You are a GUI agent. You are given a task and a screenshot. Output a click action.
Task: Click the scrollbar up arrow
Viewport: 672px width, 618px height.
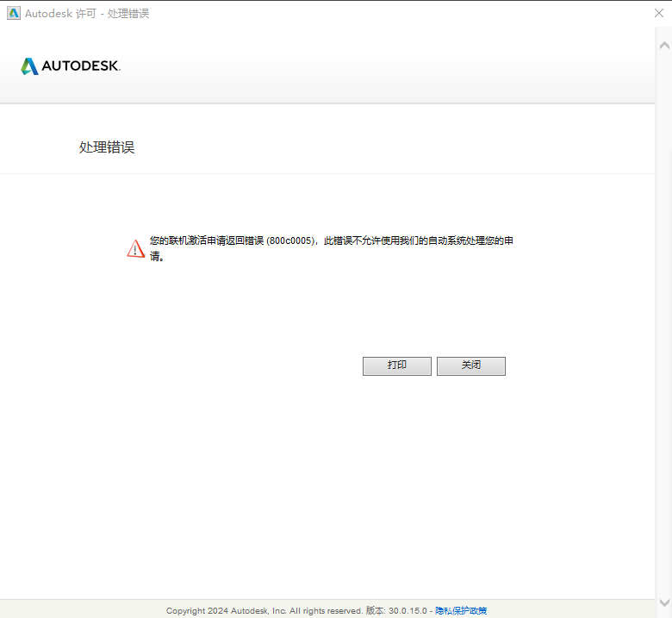(664, 45)
